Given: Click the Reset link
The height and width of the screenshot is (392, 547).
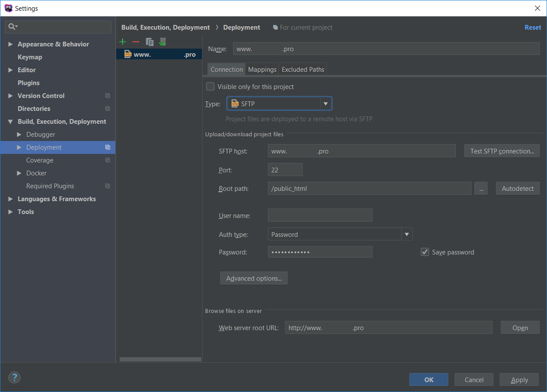Looking at the screenshot, I should point(533,28).
